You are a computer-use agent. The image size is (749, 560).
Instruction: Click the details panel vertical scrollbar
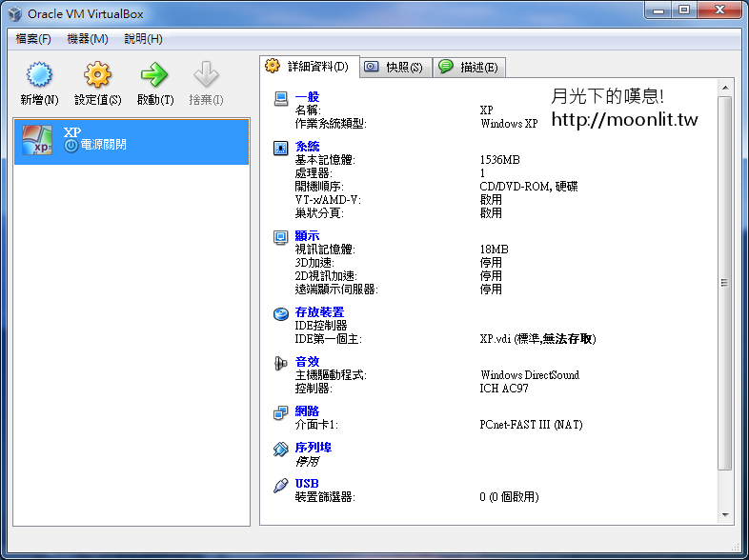tap(724, 286)
